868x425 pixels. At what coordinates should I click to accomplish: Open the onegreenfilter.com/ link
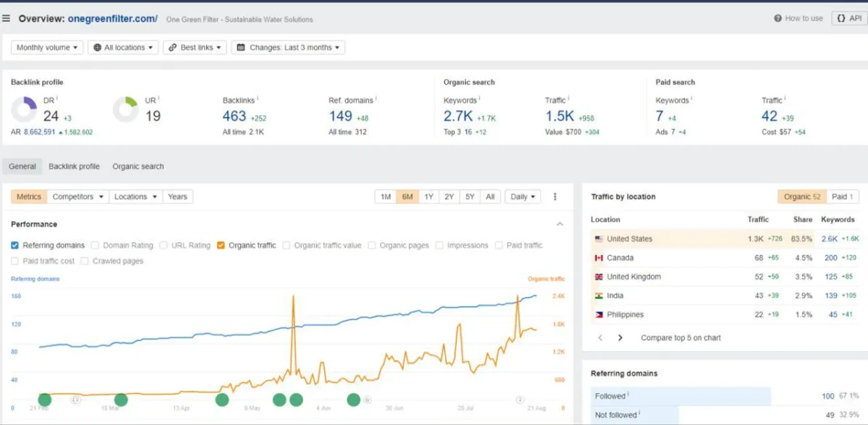[113, 19]
